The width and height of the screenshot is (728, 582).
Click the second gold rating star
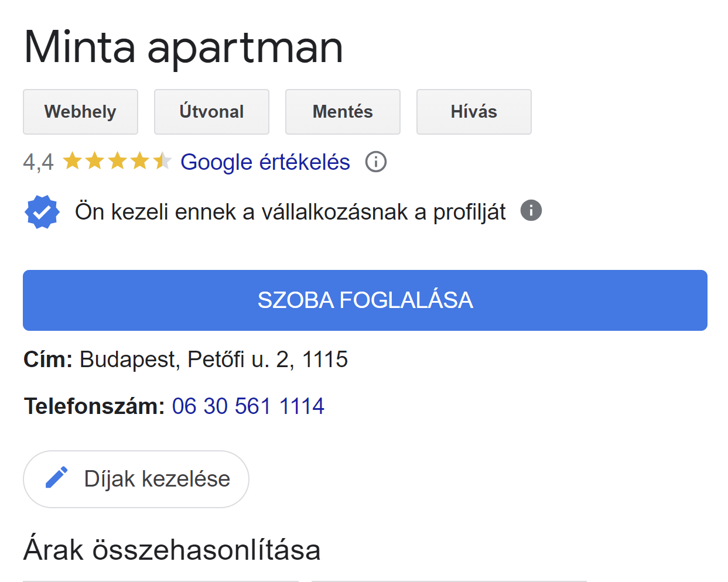click(95, 162)
